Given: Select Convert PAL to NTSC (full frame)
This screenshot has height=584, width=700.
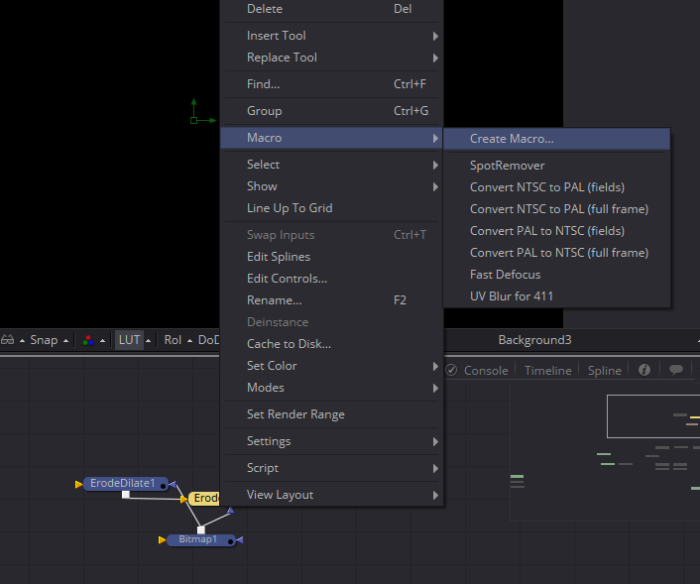Looking at the screenshot, I should point(557,253).
